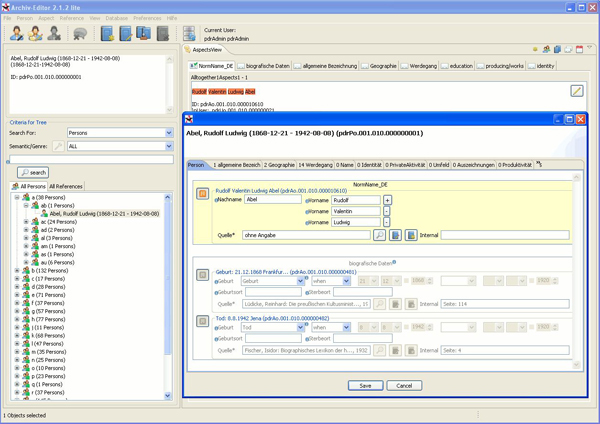Open the Search For 'Persons' dropdown
This screenshot has height=424, width=600.
click(x=169, y=132)
